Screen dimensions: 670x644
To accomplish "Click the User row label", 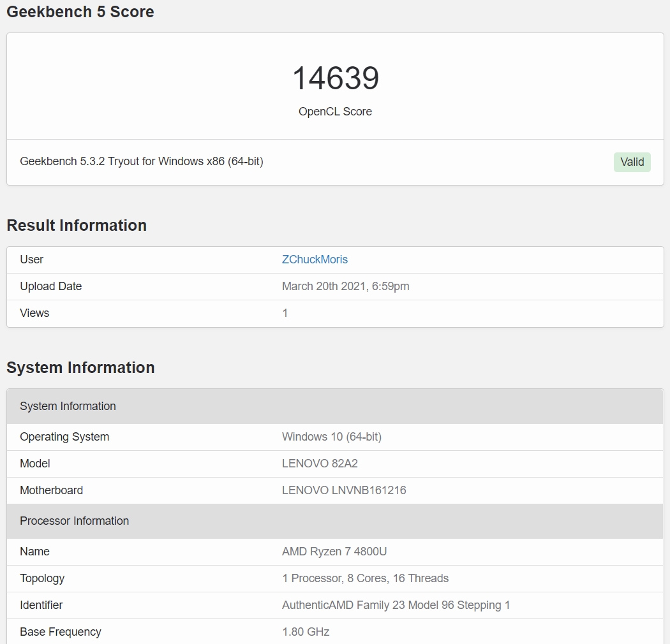I will point(32,260).
